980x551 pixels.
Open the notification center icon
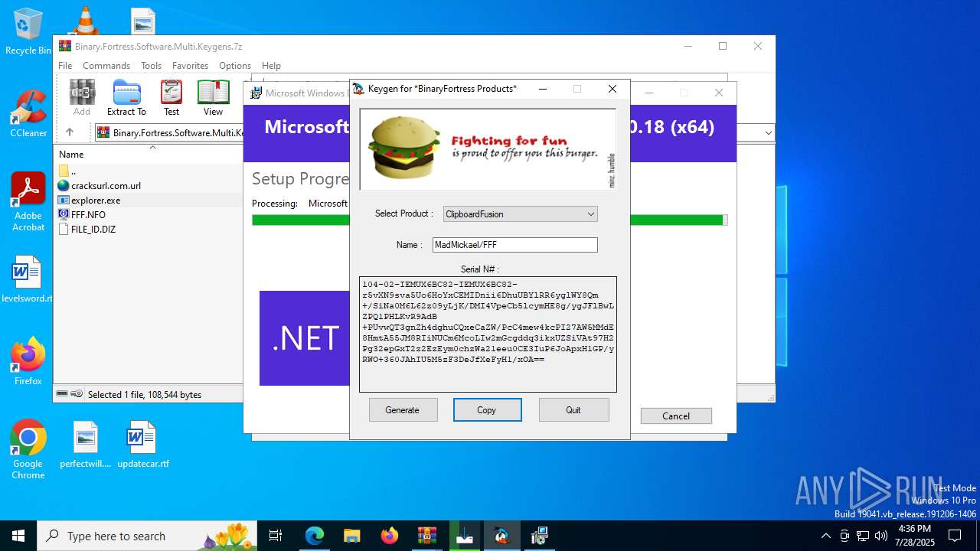(955, 536)
